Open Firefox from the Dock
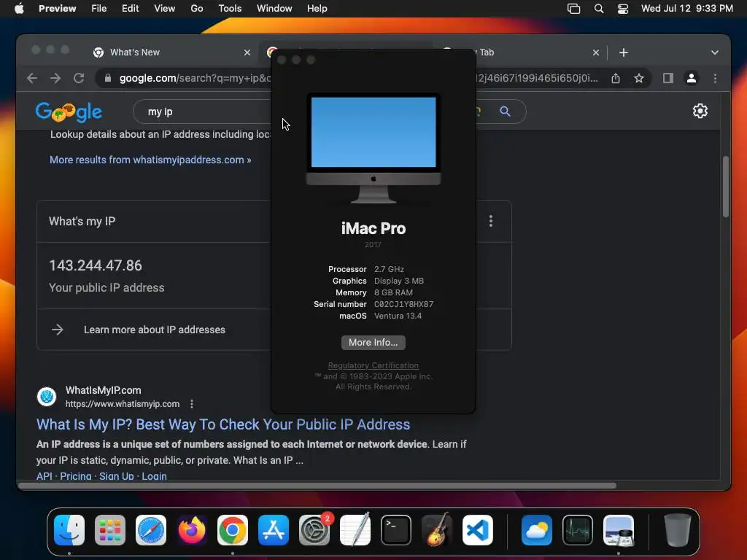The width and height of the screenshot is (747, 560). tap(192, 530)
